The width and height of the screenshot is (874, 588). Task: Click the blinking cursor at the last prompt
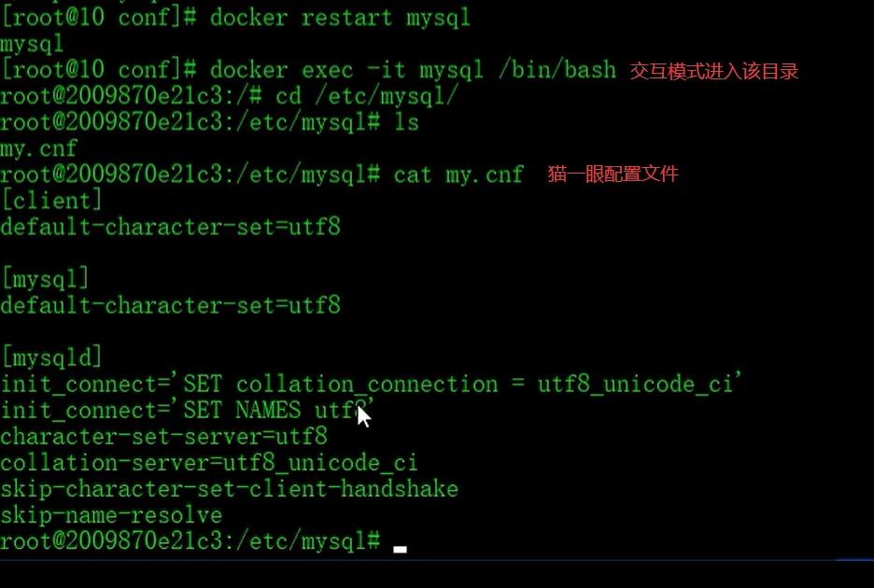[400, 549]
